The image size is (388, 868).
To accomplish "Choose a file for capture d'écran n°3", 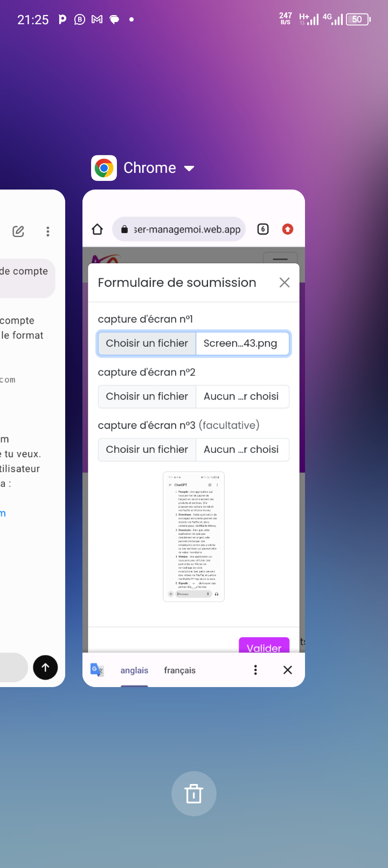I will pyautogui.click(x=147, y=450).
